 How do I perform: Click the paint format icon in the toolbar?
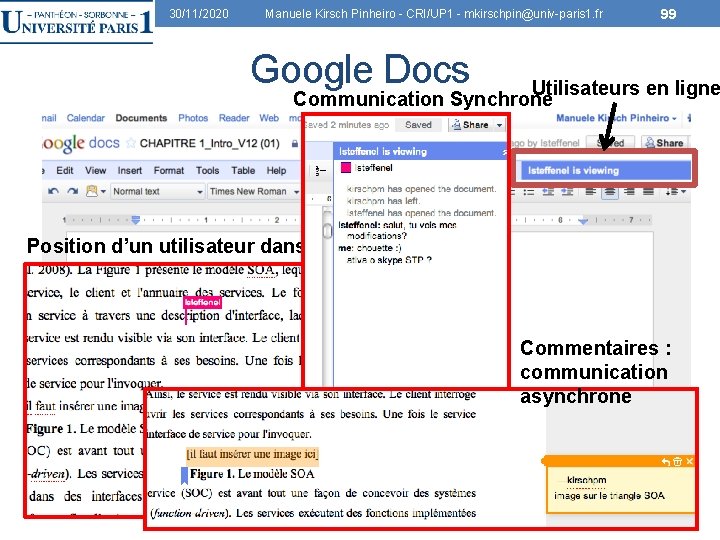(91, 191)
